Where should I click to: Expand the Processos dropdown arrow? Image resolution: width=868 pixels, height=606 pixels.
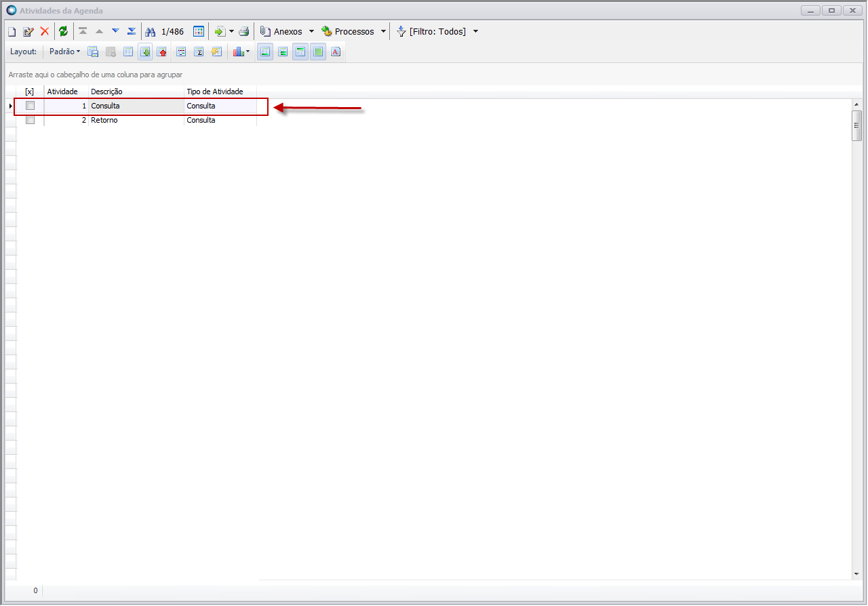(383, 31)
